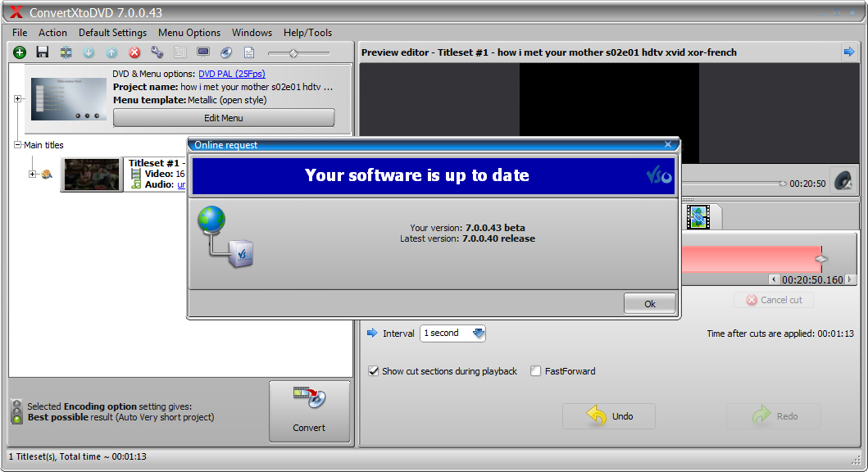868x472 pixels.
Task: Click the greyed-out Cancel cut button
Action: coord(774,300)
